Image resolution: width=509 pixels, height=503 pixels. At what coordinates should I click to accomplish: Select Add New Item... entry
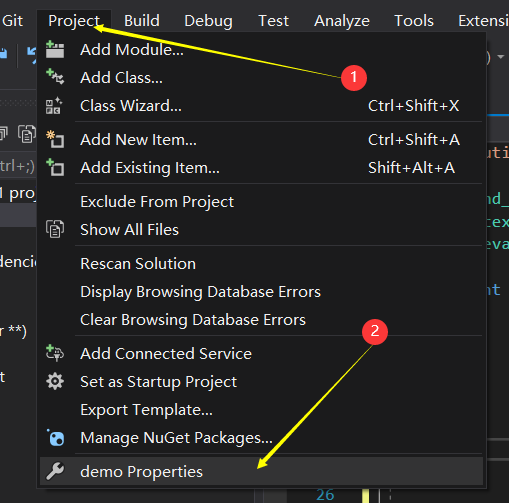[261, 139]
